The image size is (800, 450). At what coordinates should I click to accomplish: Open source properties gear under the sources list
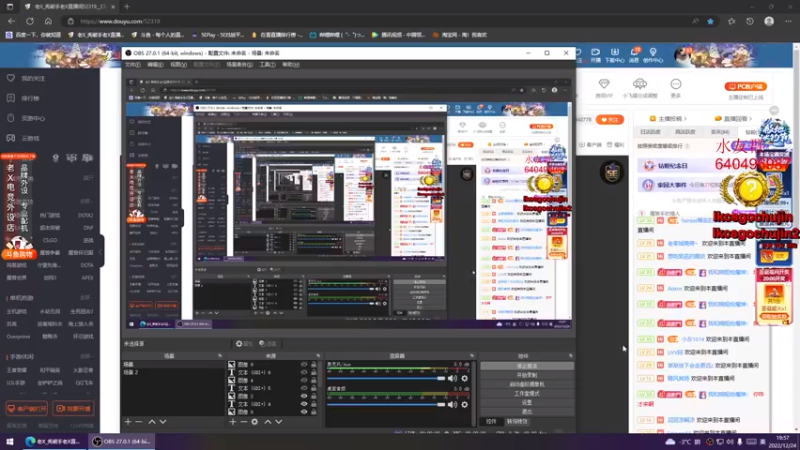(255, 422)
